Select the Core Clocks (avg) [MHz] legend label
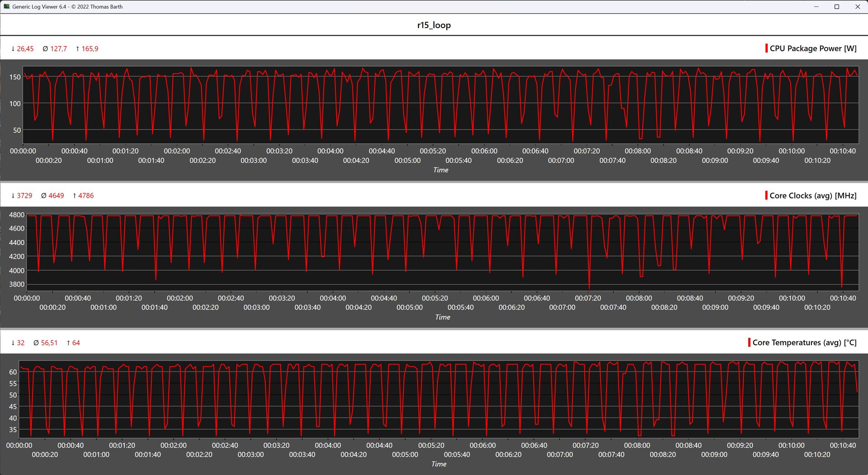 (x=813, y=195)
